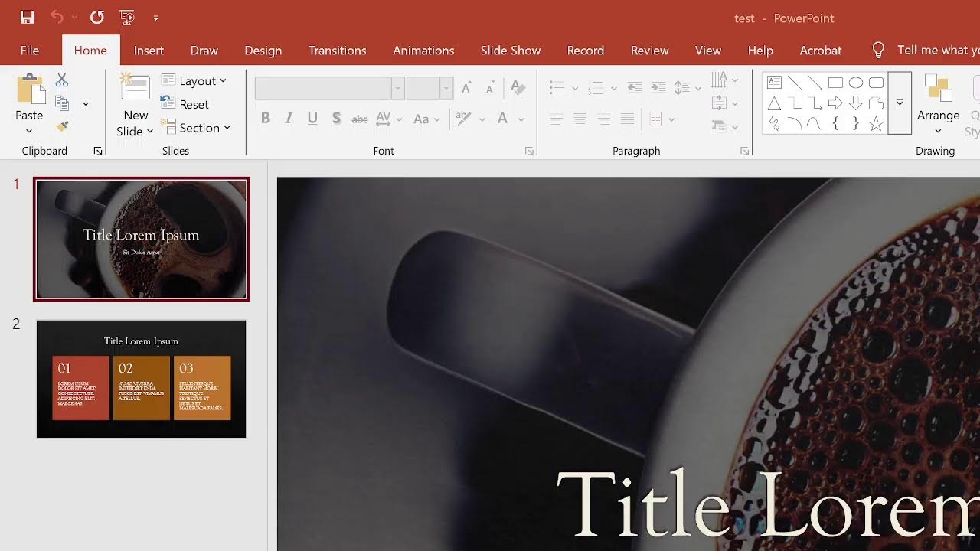980x551 pixels.
Task: Expand the shapes gallery More button
Action: 900,103
